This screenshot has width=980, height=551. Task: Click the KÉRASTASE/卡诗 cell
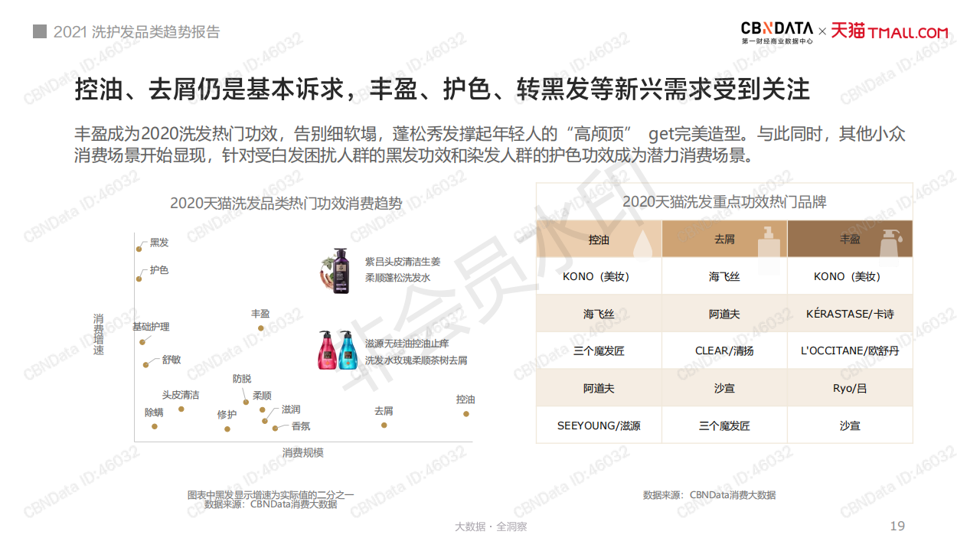click(850, 314)
